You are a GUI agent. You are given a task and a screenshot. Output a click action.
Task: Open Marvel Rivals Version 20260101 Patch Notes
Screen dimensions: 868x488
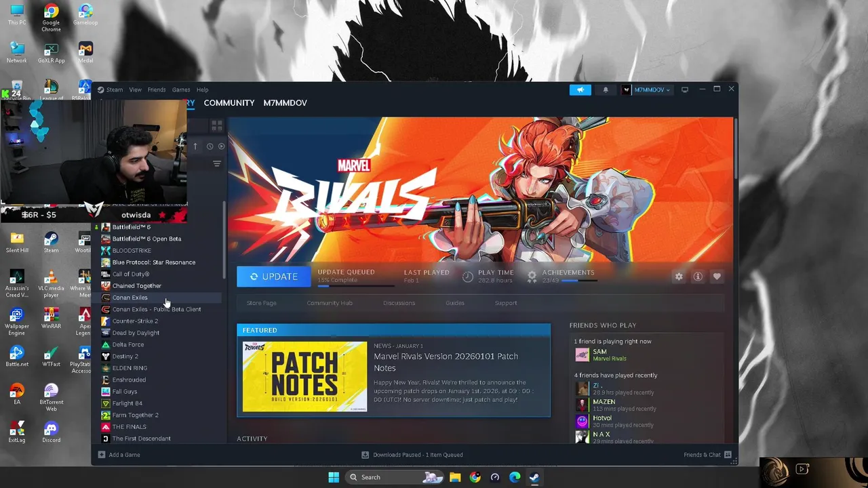point(446,362)
